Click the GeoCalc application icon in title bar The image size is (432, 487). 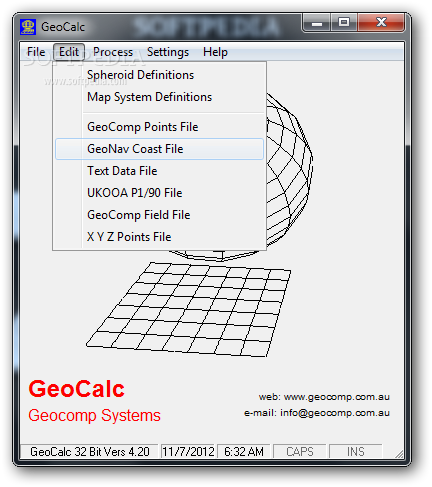(x=28, y=27)
